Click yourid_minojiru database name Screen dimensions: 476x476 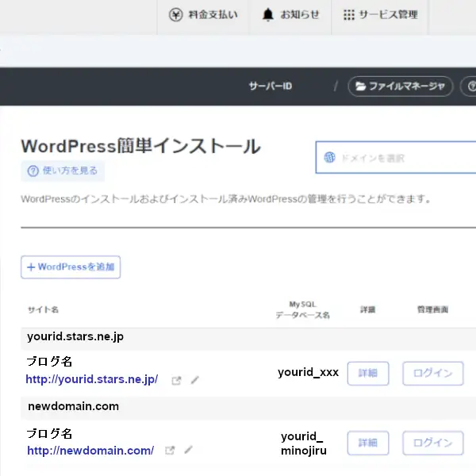(304, 443)
